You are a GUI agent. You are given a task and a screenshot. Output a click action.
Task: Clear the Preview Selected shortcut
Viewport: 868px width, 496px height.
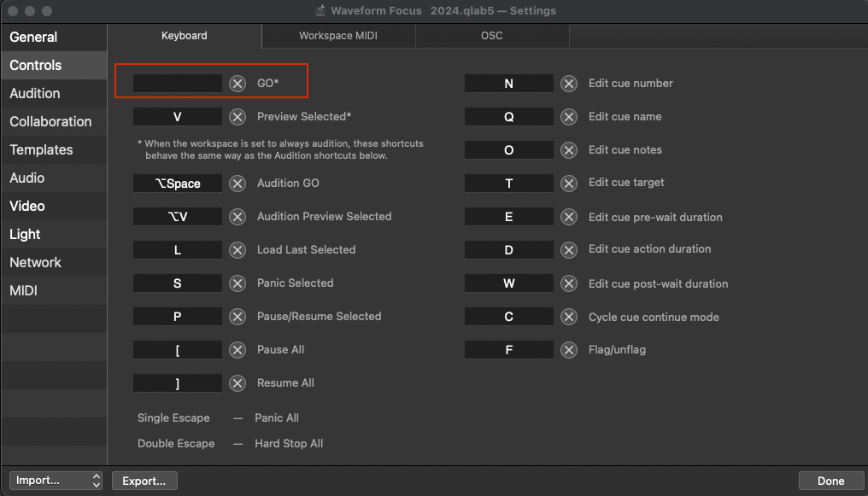pyautogui.click(x=238, y=117)
